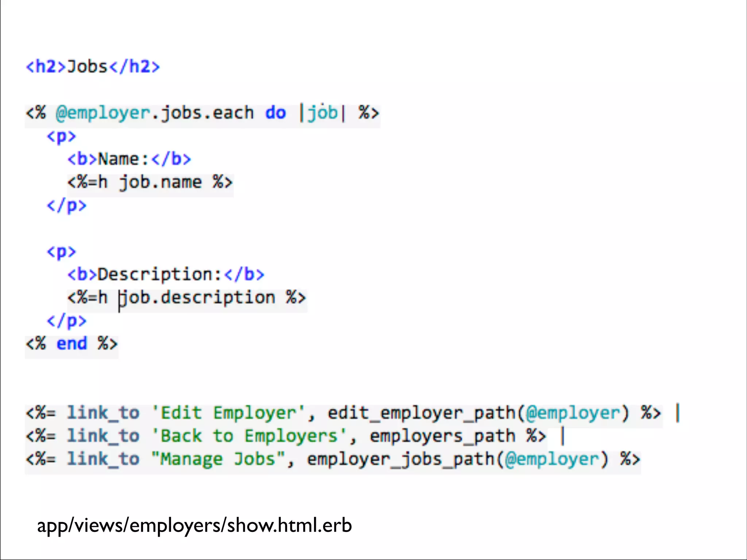Click the link_to 'Back to Employers' line

coord(295,436)
